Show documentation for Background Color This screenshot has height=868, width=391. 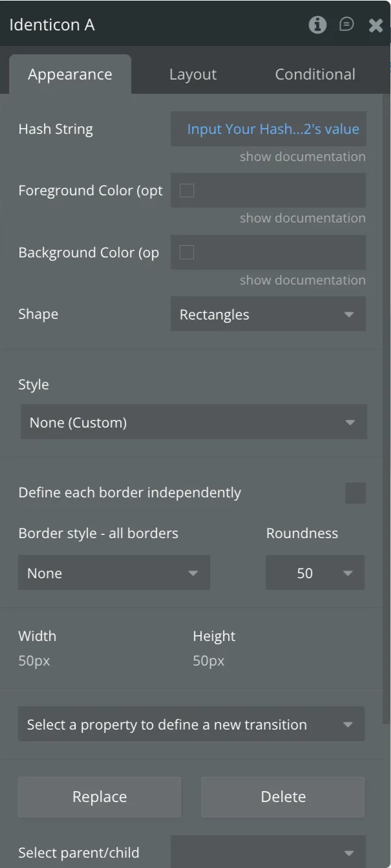(x=302, y=280)
